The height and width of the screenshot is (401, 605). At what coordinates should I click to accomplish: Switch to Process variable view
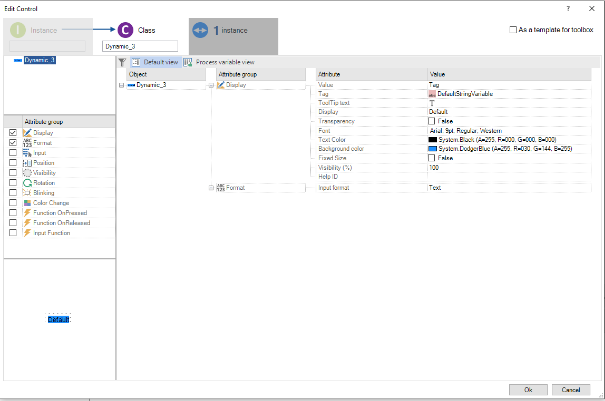(x=219, y=62)
